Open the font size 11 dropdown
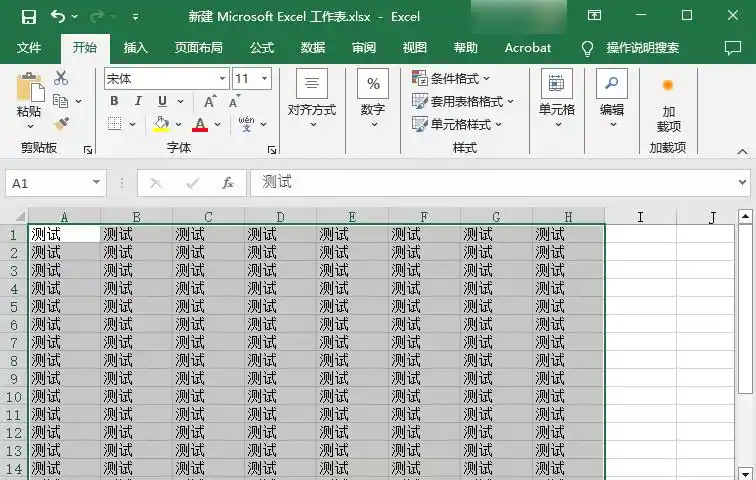The image size is (756, 480). coord(265,78)
